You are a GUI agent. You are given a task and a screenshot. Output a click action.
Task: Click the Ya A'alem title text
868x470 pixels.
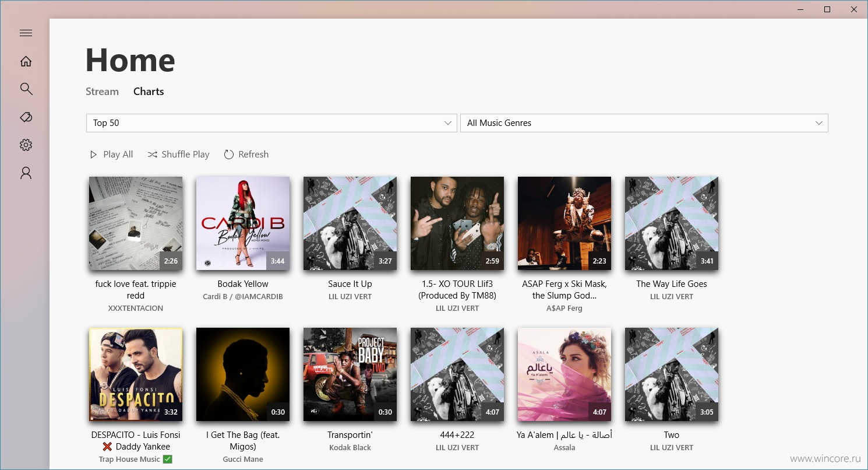(x=564, y=435)
